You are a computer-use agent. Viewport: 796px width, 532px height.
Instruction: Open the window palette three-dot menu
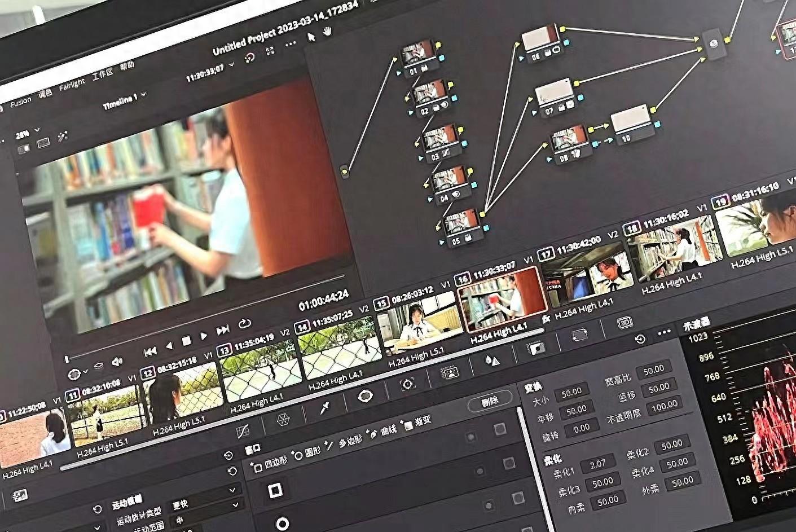pos(664,332)
